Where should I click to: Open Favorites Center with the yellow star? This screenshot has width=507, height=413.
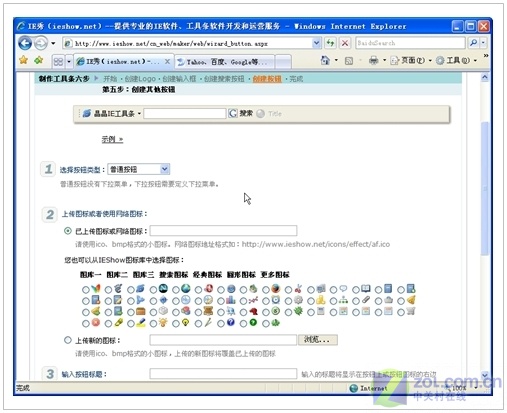pyautogui.click(x=24, y=60)
